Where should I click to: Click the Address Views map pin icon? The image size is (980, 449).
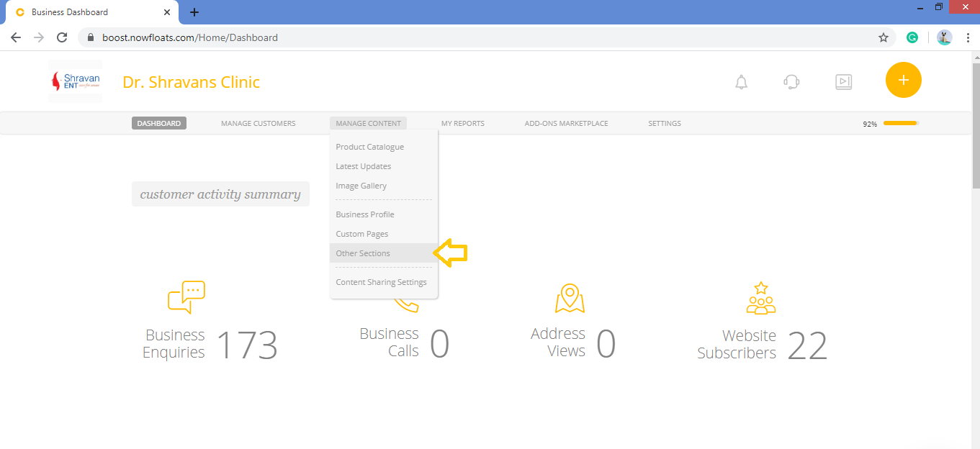click(x=570, y=299)
